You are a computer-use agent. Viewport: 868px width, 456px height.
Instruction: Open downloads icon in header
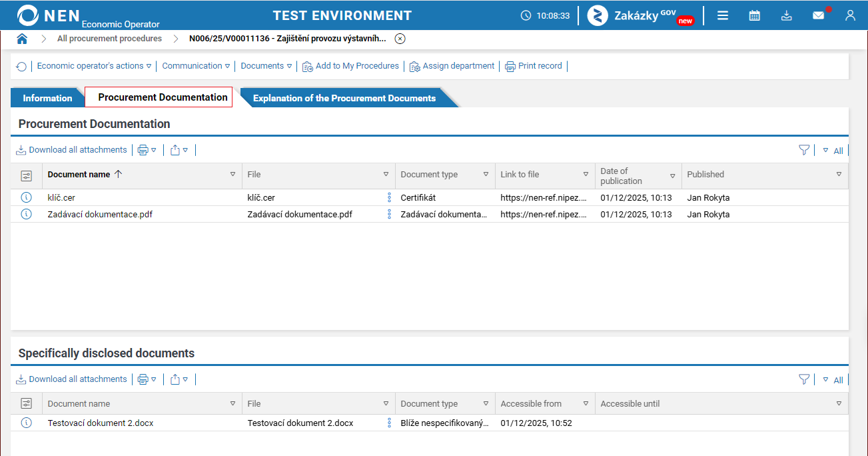[x=787, y=15]
